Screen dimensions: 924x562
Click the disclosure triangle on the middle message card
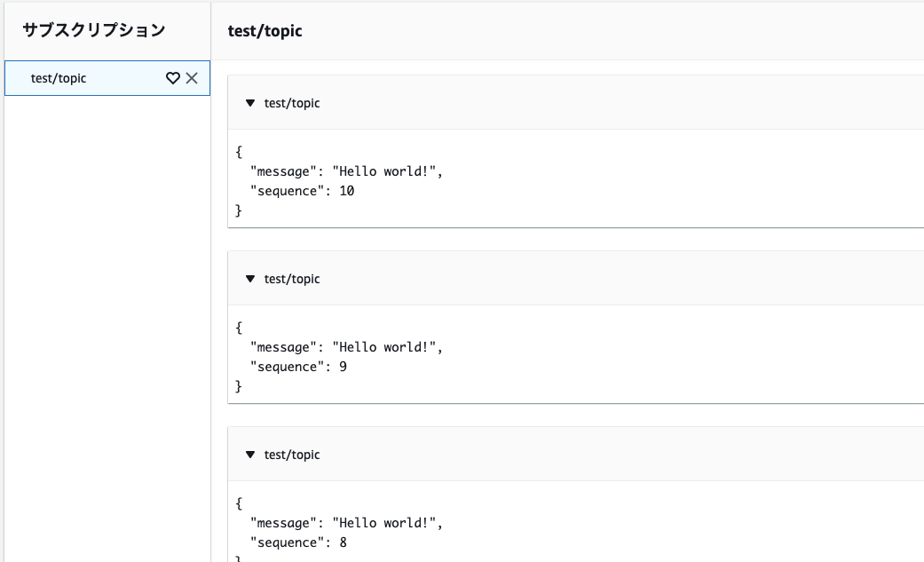click(250, 279)
